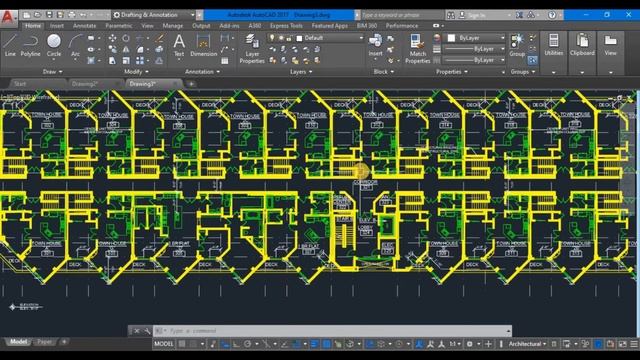Open the ByLayer color dropdown
Screen dimensions: 640x360
pos(476,38)
